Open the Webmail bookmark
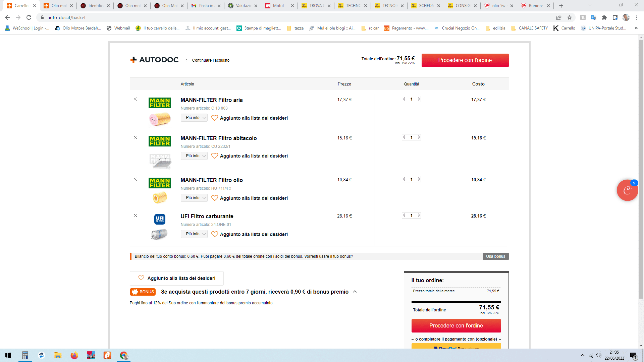 pyautogui.click(x=118, y=28)
